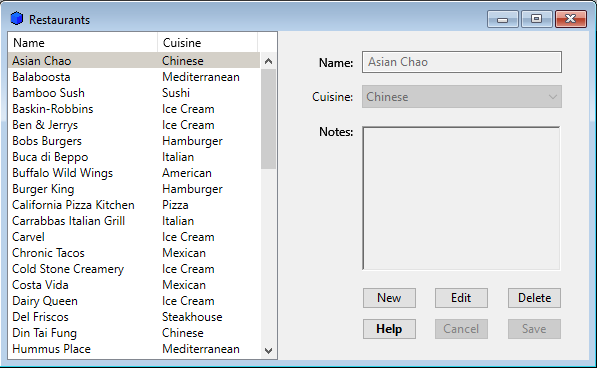The width and height of the screenshot is (597, 368).
Task: Click Mexican cuisine beside Costa Vida
Action: click(x=184, y=285)
